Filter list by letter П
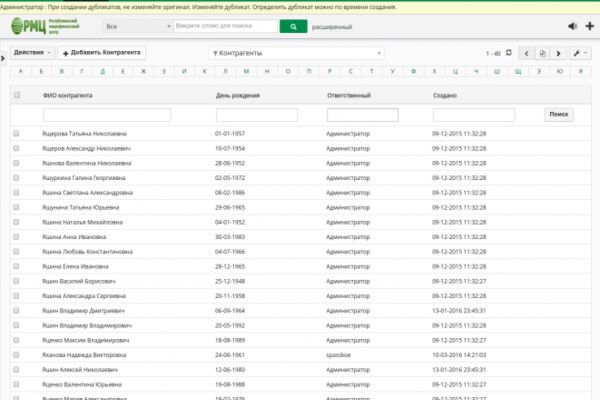Image resolution: width=600 pixels, height=400 pixels. coord(309,71)
